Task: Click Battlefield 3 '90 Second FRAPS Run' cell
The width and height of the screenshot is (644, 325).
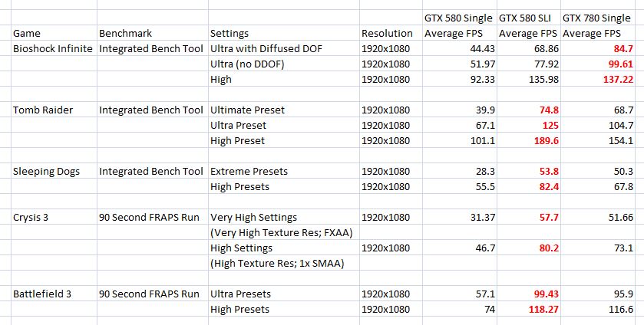Action: click(x=153, y=294)
